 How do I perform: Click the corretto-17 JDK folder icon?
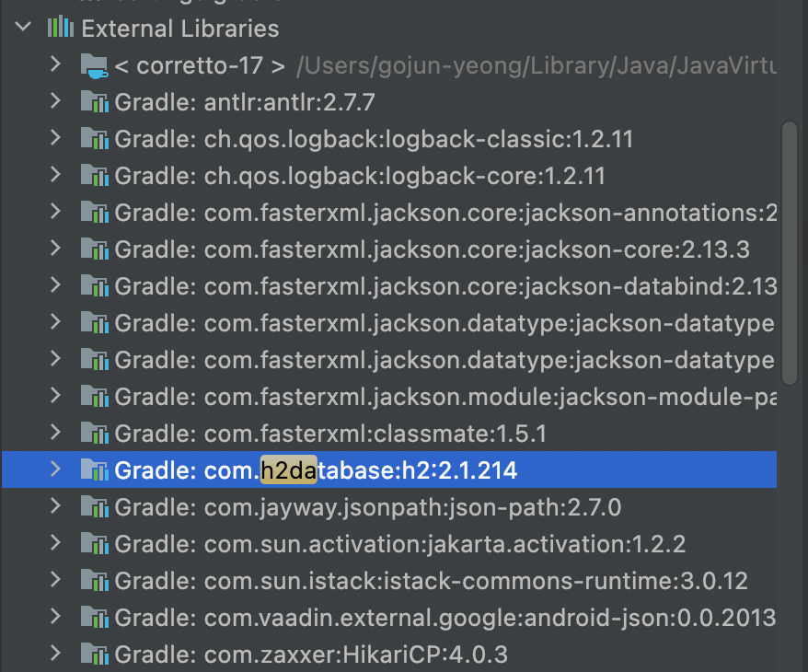click(x=94, y=65)
